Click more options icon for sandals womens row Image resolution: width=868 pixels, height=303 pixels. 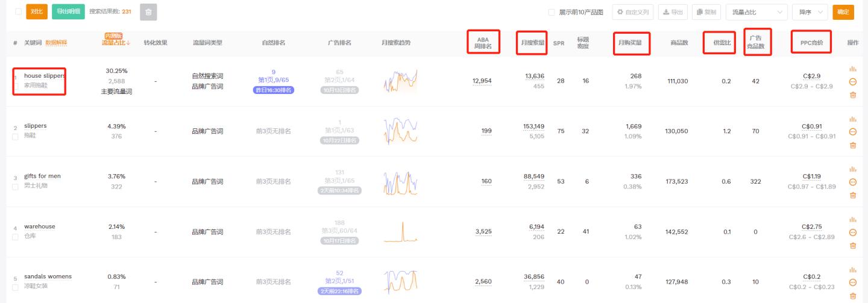pos(852,283)
